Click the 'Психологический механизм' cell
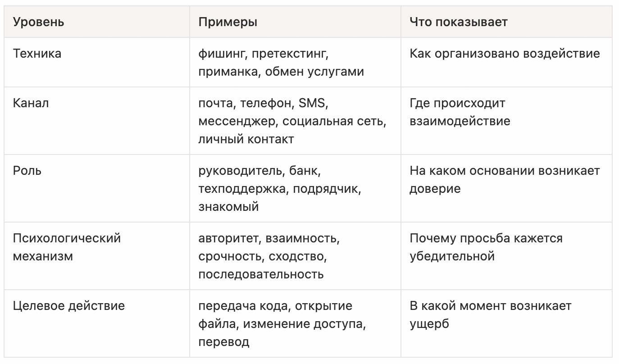The height and width of the screenshot is (364, 619). pos(97,256)
